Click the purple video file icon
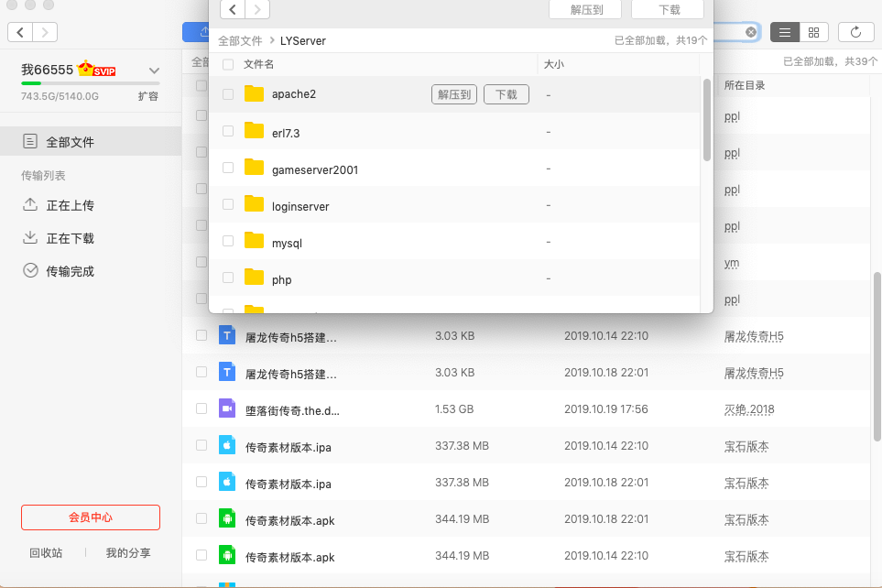The image size is (882, 588). [227, 409]
